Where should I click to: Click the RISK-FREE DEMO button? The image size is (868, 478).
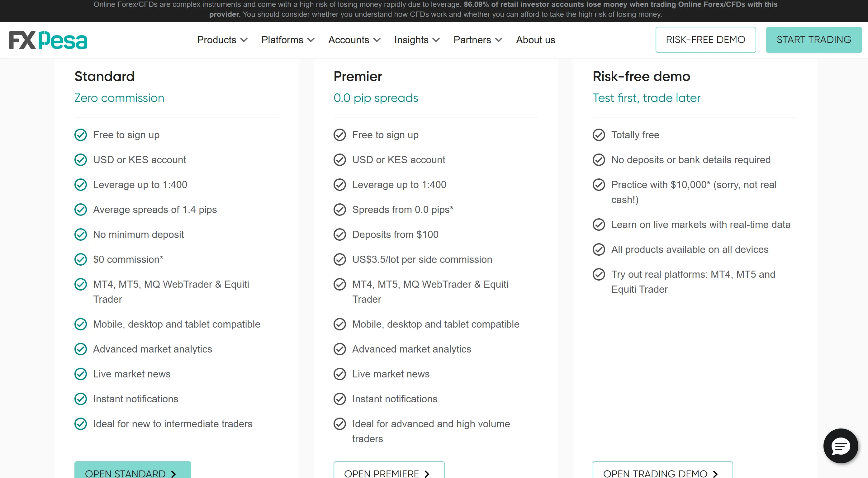[x=705, y=40]
